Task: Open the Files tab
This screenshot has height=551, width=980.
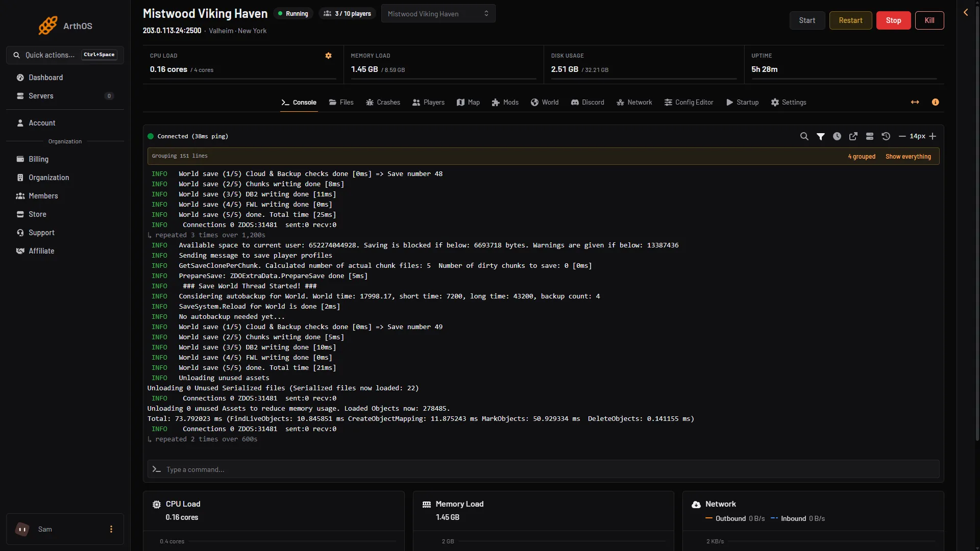Action: 341,103
